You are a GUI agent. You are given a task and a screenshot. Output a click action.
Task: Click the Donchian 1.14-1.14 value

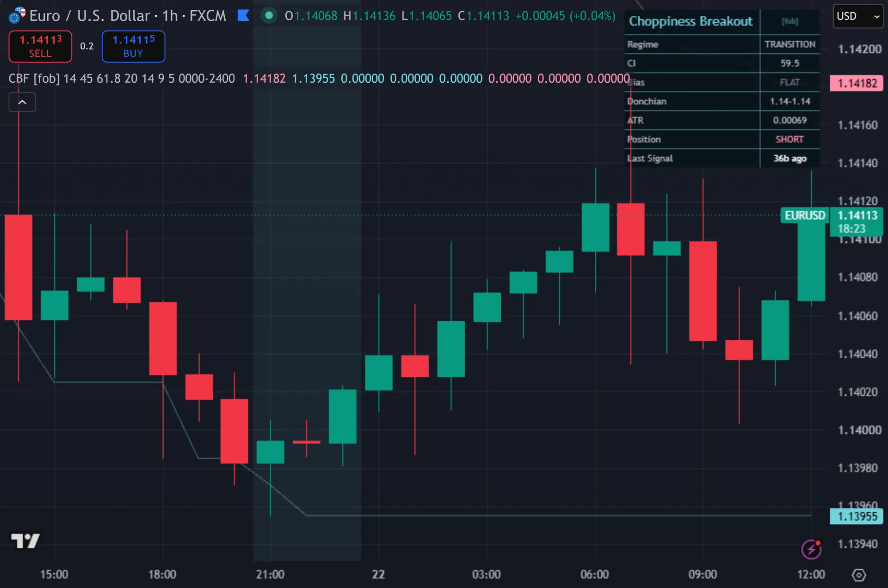pyautogui.click(x=790, y=101)
